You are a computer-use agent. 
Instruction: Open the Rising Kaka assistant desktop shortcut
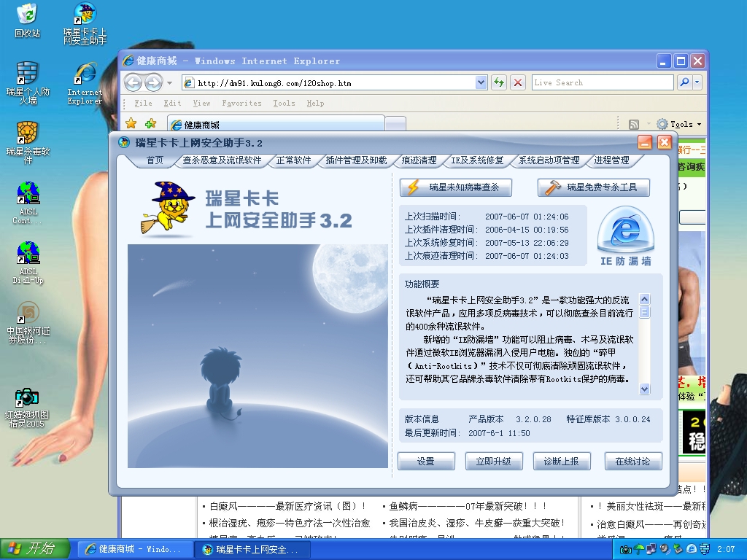[85, 24]
